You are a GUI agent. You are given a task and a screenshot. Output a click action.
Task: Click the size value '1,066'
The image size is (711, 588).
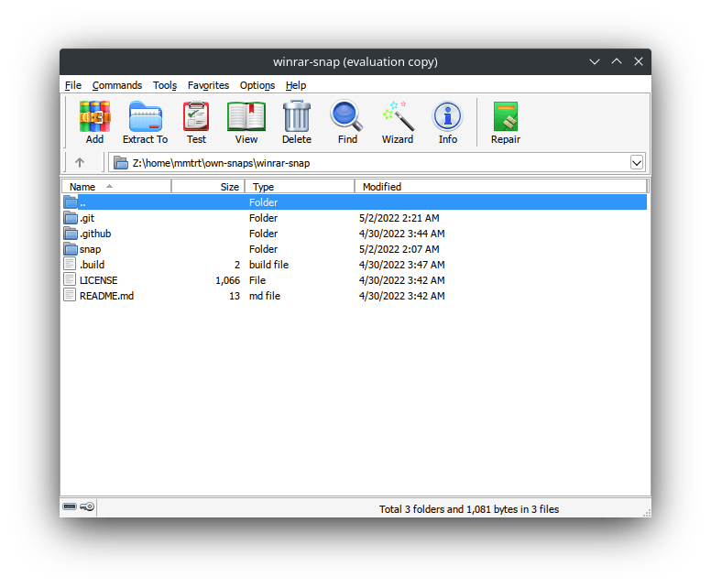point(227,280)
